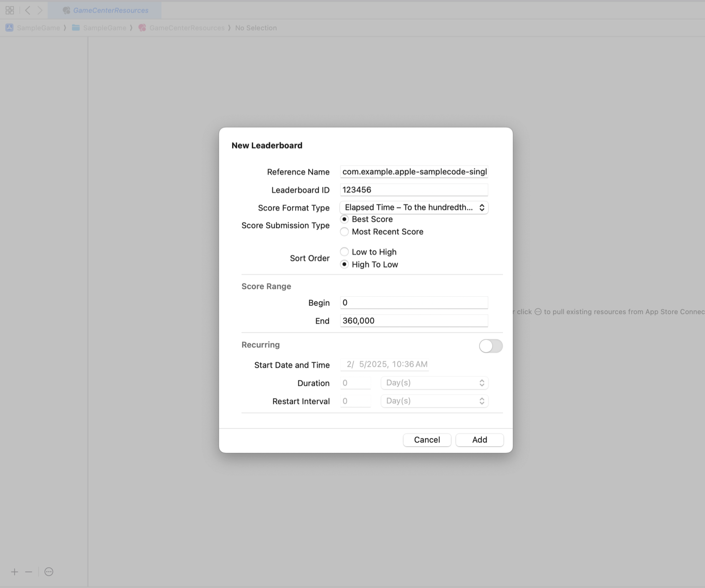The image size is (705, 588).
Task: Open the Restart Interval units dropdown
Action: pos(434,401)
